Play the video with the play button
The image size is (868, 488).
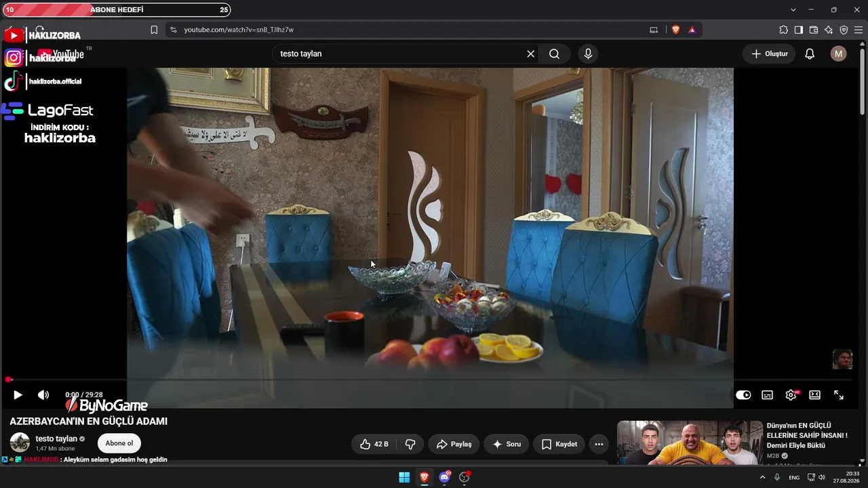click(18, 394)
